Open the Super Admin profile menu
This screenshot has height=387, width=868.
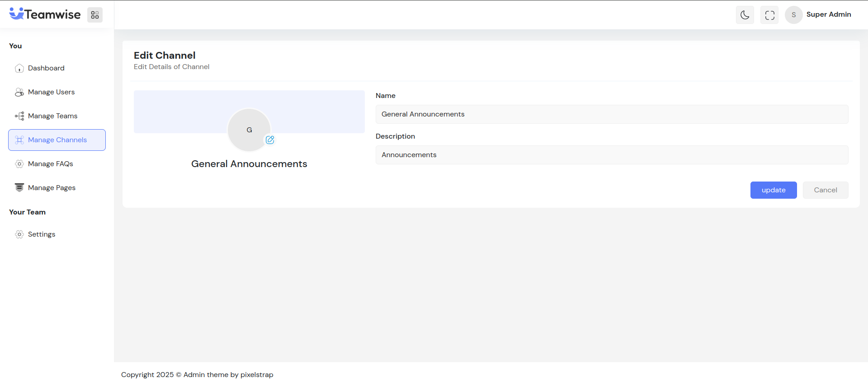tap(828, 14)
